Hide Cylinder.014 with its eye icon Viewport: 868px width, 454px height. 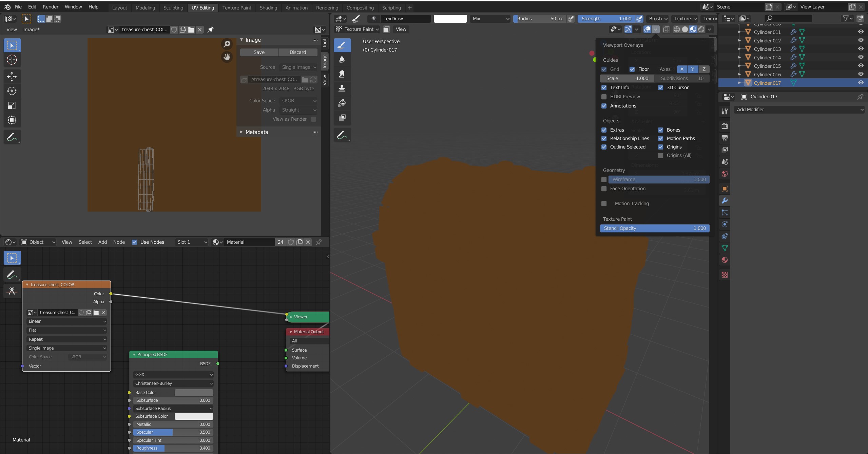(861, 57)
